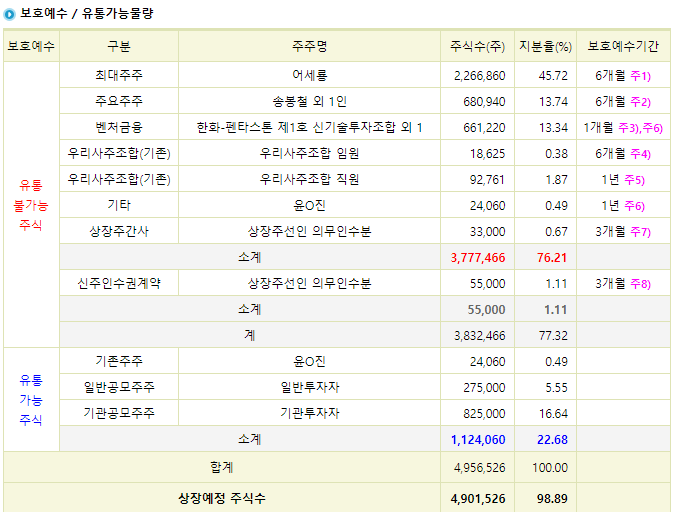Select the 기관공모주주 category cell

pyautogui.click(x=119, y=413)
